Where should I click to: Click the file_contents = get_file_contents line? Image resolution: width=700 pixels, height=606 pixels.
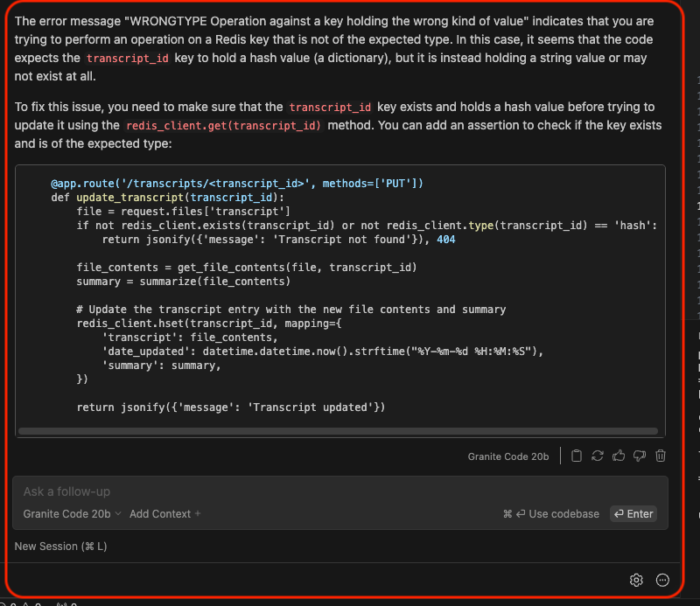pos(247,268)
